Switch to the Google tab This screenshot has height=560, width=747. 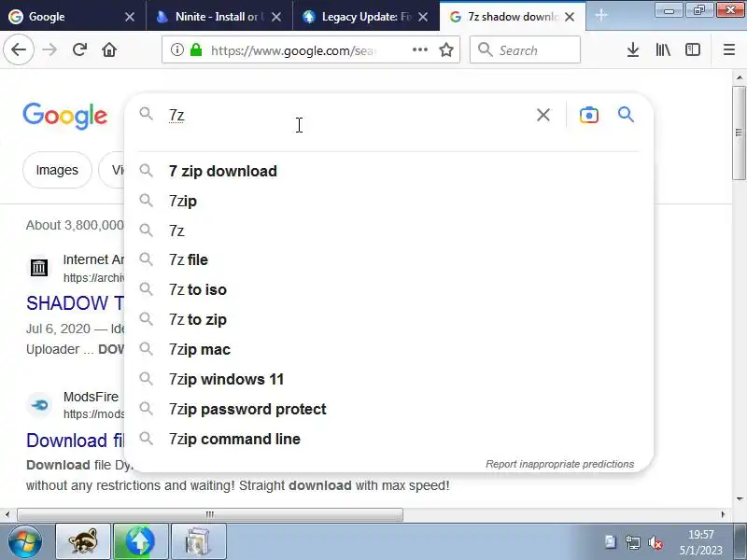pyautogui.click(x=73, y=17)
